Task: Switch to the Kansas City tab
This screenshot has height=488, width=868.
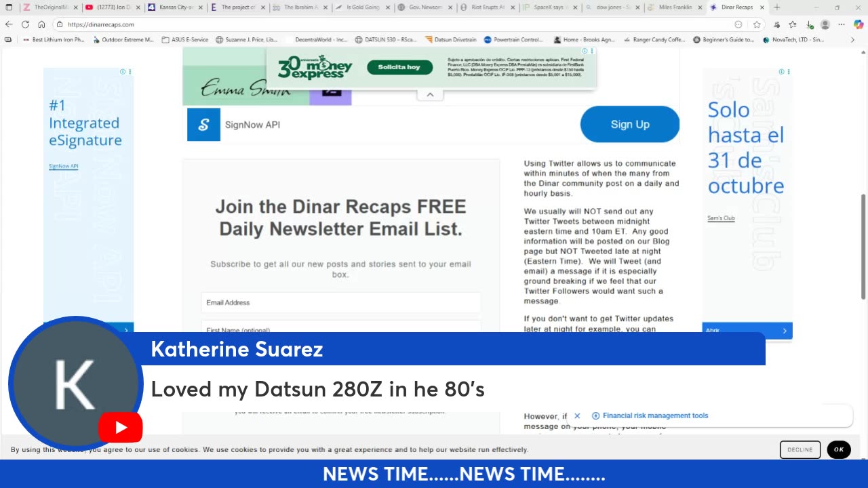Action: click(175, 7)
